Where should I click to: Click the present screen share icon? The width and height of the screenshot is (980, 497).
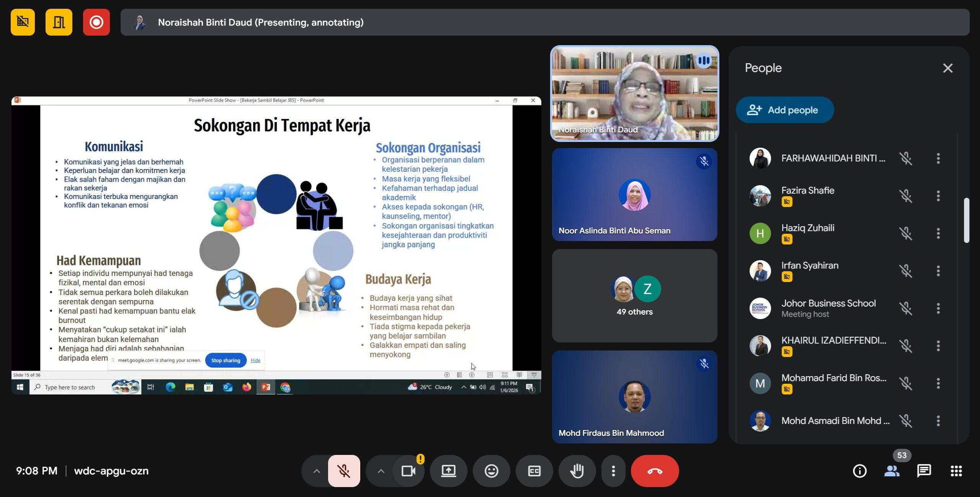pos(448,471)
